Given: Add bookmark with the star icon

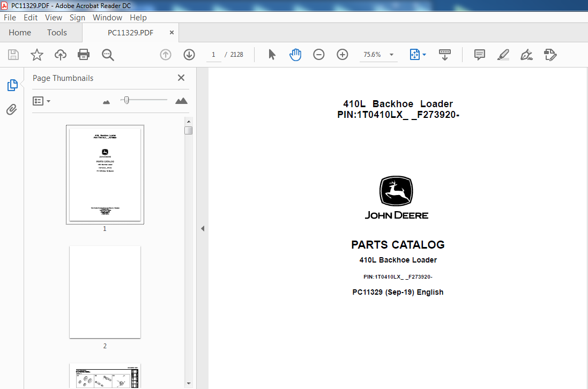Looking at the screenshot, I should pos(37,55).
